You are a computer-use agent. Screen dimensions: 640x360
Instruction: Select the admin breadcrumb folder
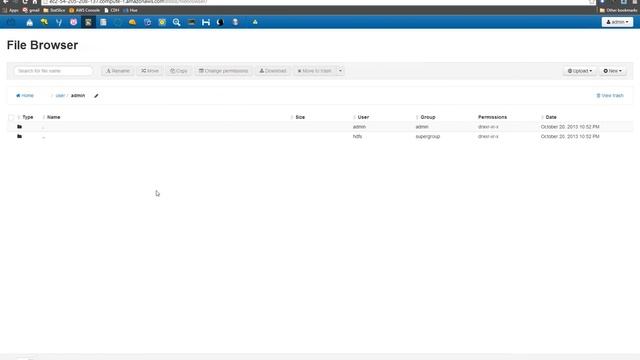pos(78,96)
